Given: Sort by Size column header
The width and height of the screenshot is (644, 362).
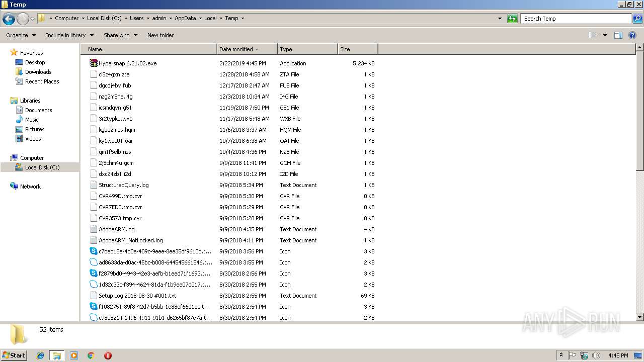Looking at the screenshot, I should click(358, 49).
